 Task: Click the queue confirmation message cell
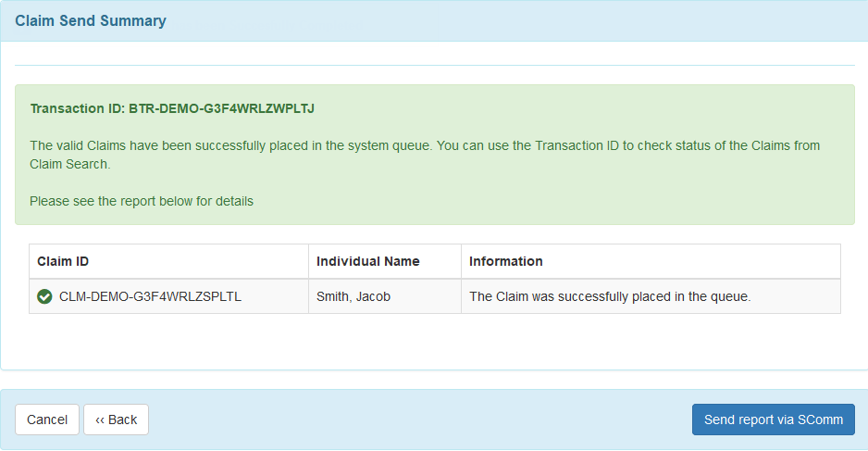[651, 296]
